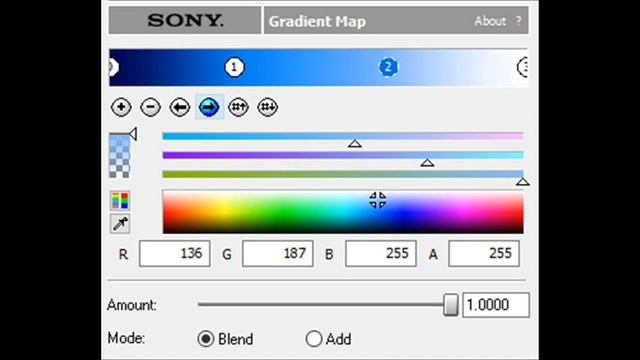640x360 pixels.
Task: Select gradient control point 1
Action: point(234,67)
